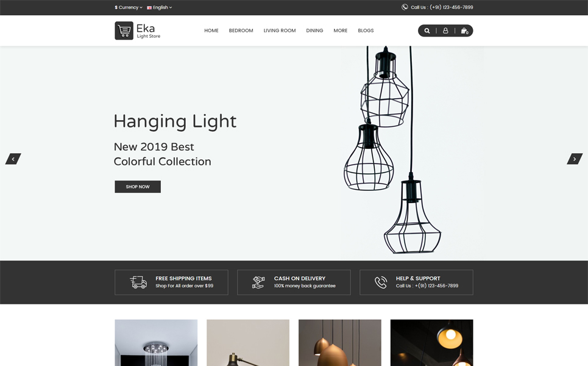Open the copper pendant lamps thumbnail
588x366 pixels.
[340, 343]
